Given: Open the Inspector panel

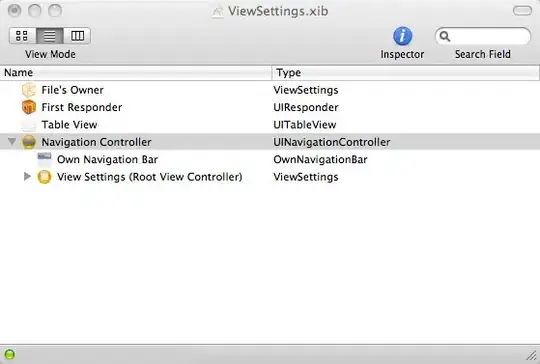Looking at the screenshot, I should tap(402, 36).
